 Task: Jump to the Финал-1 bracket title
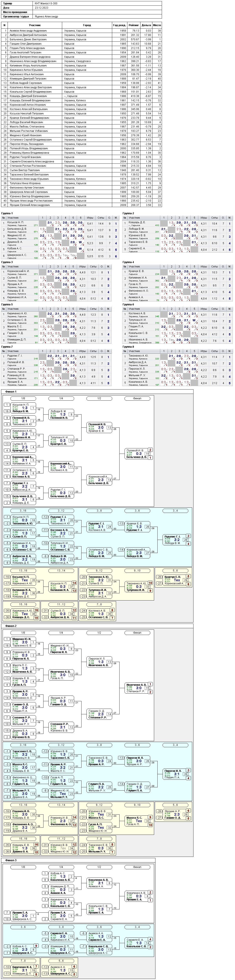(x=11, y=391)
